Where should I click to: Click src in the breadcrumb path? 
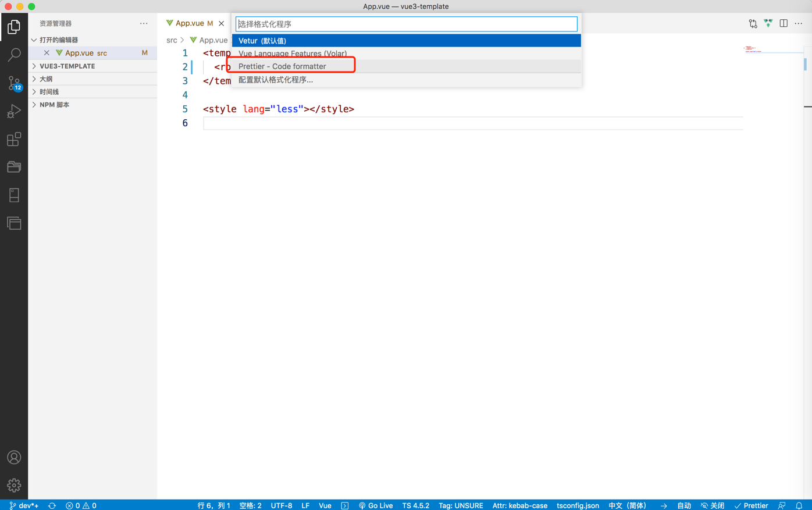click(x=172, y=40)
